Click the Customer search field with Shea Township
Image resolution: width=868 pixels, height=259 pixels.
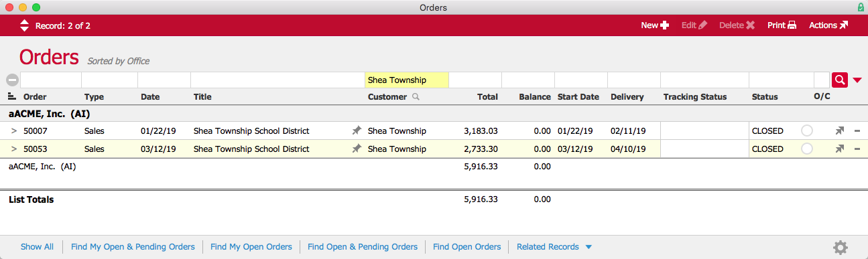[x=406, y=80]
